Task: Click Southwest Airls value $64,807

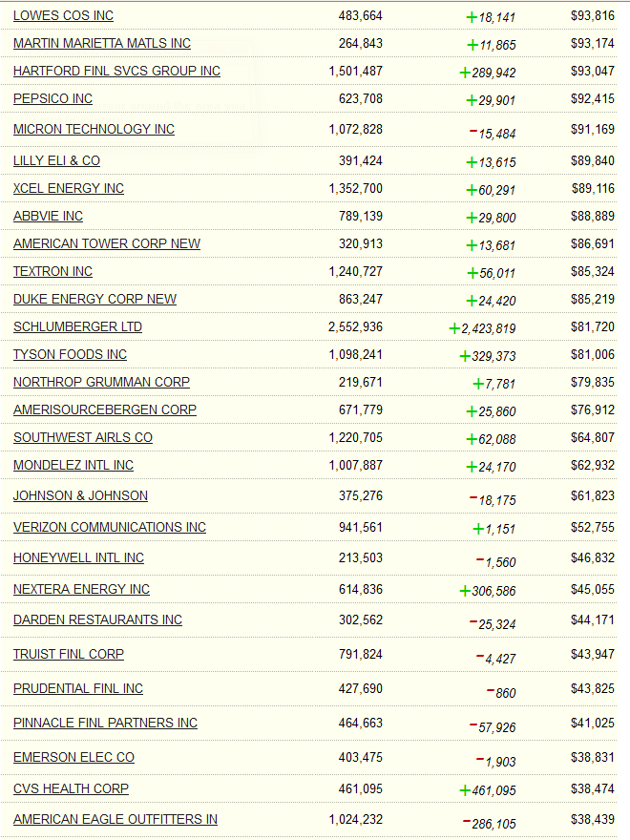Action: [593, 438]
